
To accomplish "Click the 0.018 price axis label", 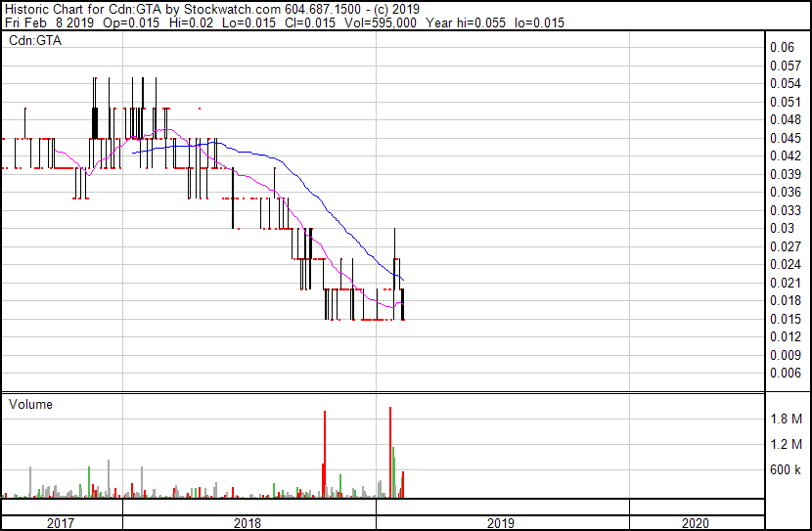I will [785, 300].
